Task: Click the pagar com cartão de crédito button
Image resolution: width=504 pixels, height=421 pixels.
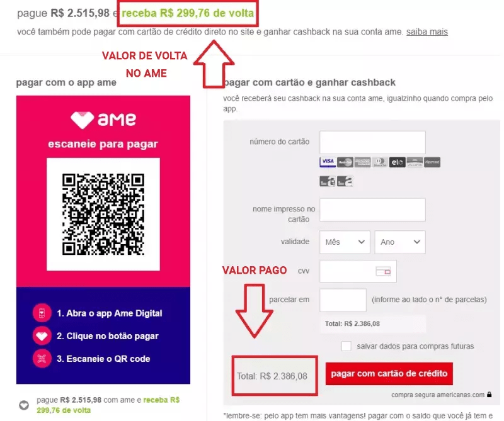Action: point(389,374)
